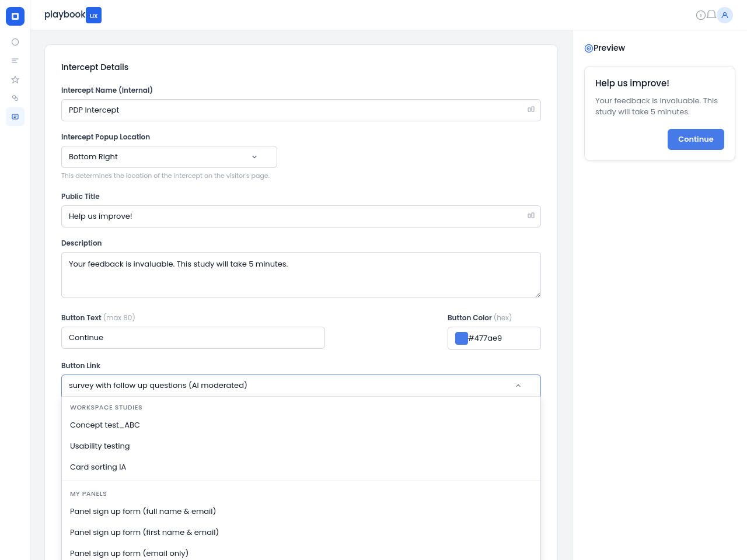Viewport: 747px width, 560px height.
Task: Pick Card sorting IA study
Action: [x=98, y=467]
